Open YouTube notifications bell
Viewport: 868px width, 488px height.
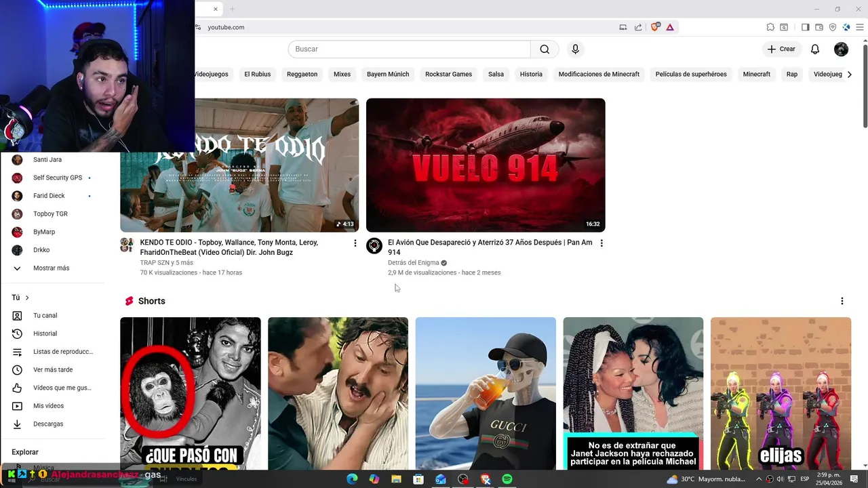tap(815, 49)
